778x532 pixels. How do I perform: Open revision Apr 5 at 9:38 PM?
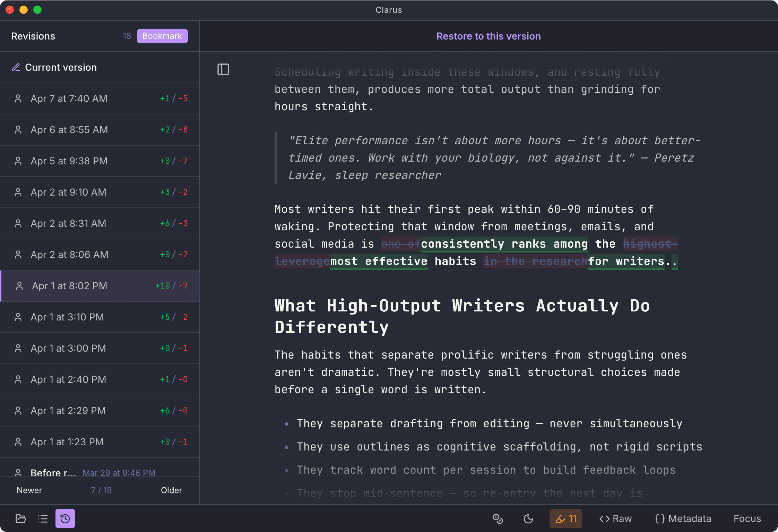click(x=100, y=161)
